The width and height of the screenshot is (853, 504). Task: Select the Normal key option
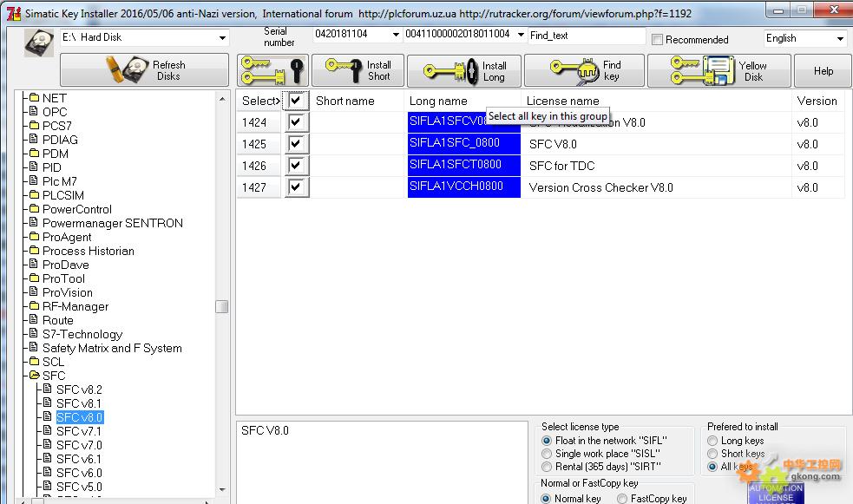[546, 499]
